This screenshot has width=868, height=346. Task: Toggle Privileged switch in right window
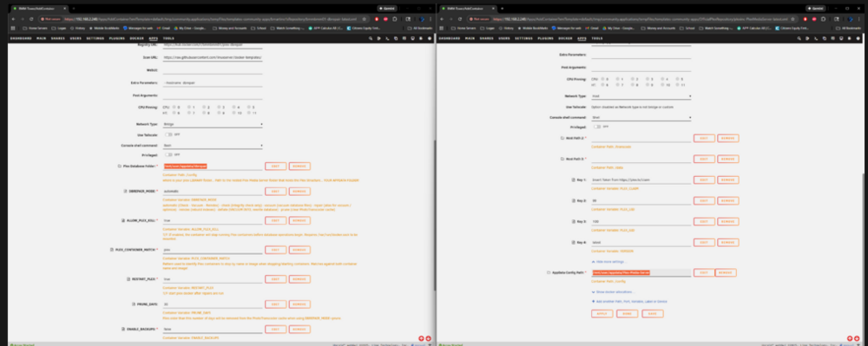click(x=597, y=127)
